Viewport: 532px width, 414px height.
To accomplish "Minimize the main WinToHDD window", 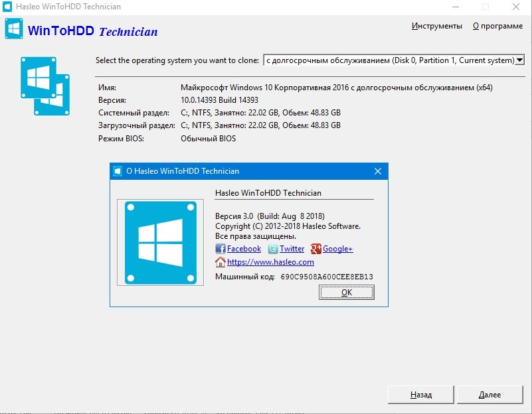I will tap(456, 7).
